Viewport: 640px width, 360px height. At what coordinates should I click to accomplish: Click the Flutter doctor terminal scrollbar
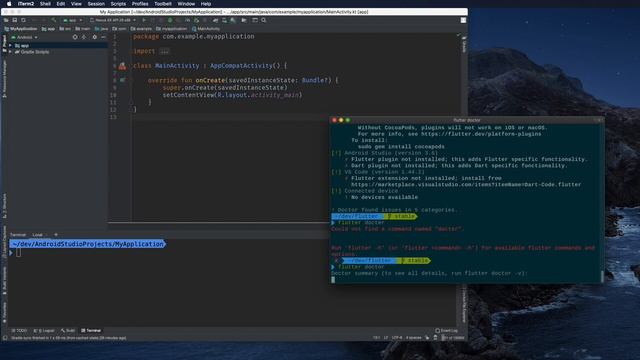tap(602, 276)
